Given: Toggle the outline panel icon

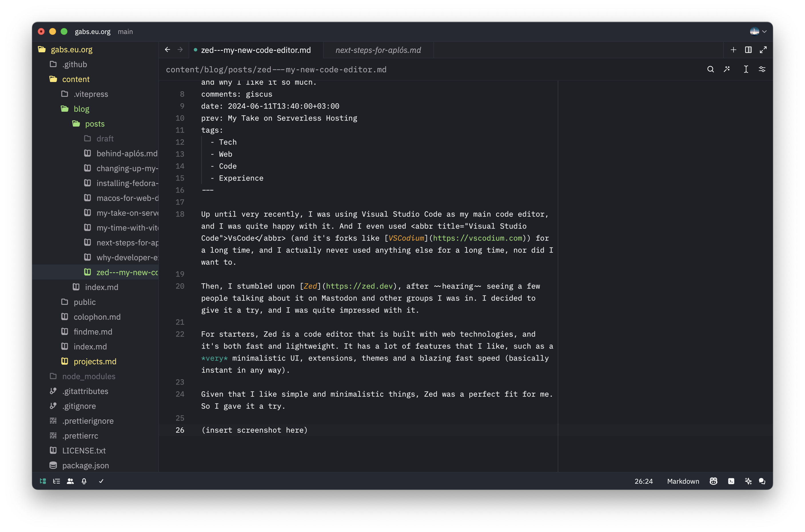Looking at the screenshot, I should (x=57, y=481).
